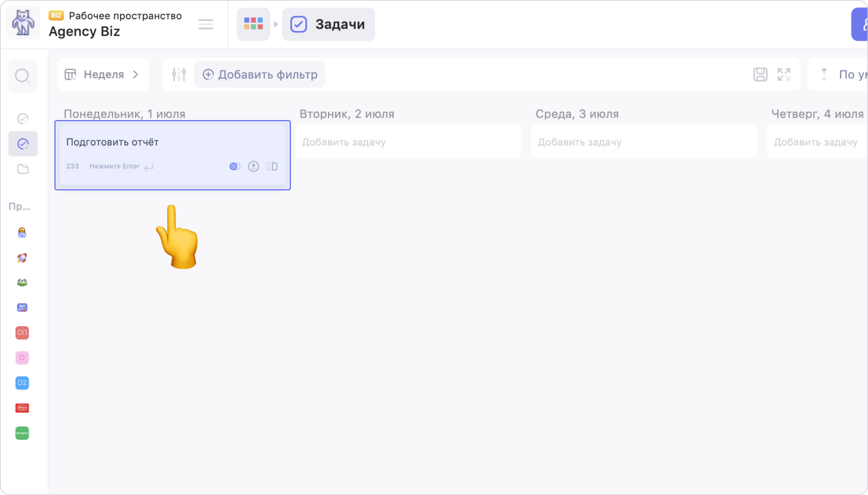Select the Задачи breadcrumb tab
868x495 pixels.
pos(328,24)
